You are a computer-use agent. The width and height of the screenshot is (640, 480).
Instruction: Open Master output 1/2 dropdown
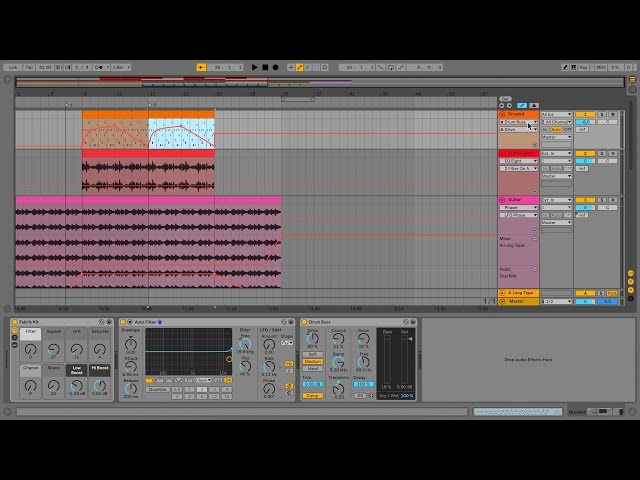point(556,301)
